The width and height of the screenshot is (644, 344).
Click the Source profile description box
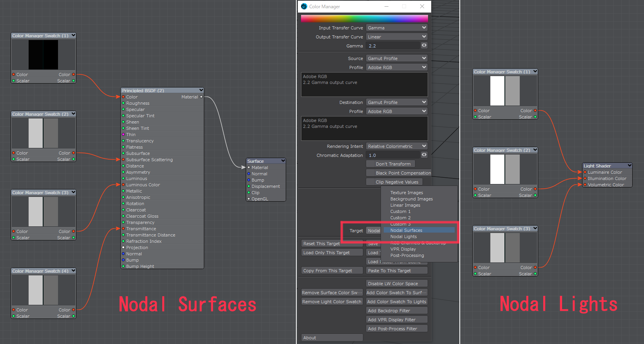click(364, 85)
